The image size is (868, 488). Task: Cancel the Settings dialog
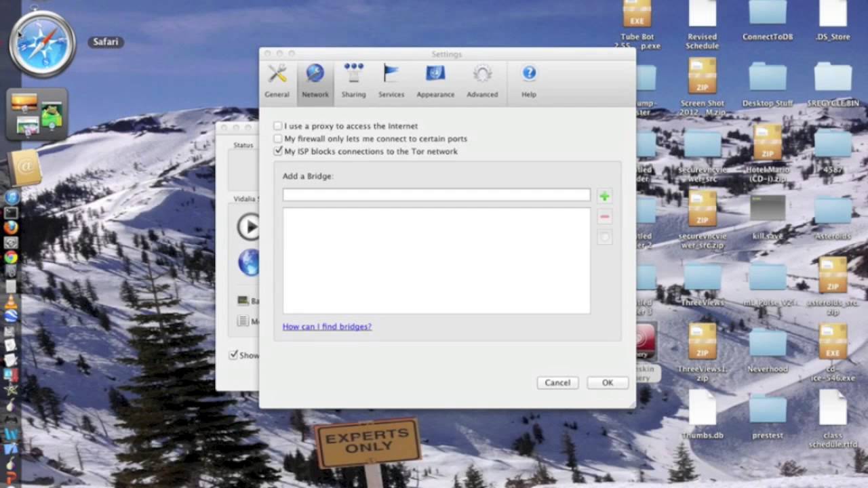557,383
